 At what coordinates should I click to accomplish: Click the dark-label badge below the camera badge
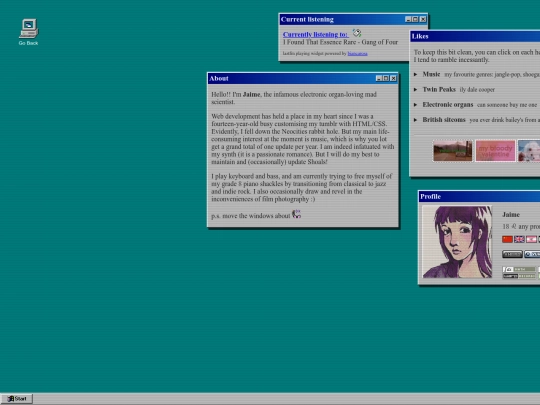[x=519, y=276]
